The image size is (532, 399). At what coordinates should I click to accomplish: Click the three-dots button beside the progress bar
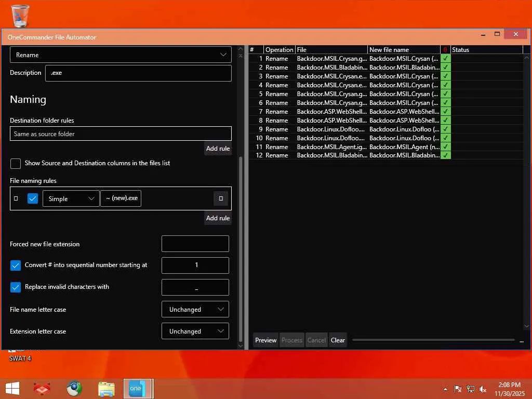[x=522, y=341]
